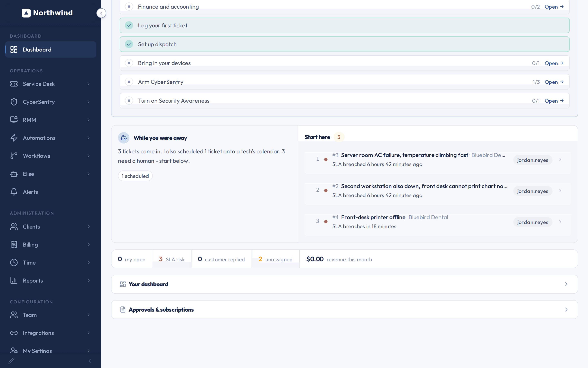Click the Service Desk ticket icon
Screen dimensions: 588x368
(x=14, y=84)
